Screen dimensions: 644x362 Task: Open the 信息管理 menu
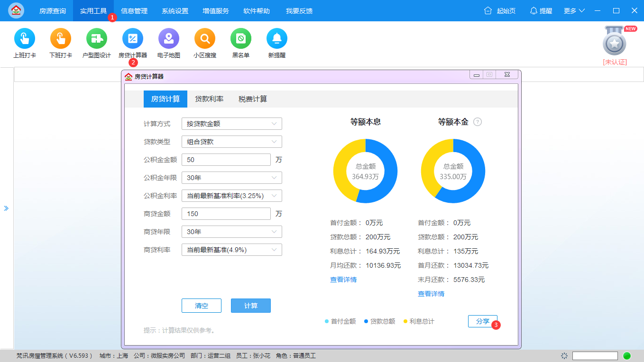pyautogui.click(x=134, y=10)
